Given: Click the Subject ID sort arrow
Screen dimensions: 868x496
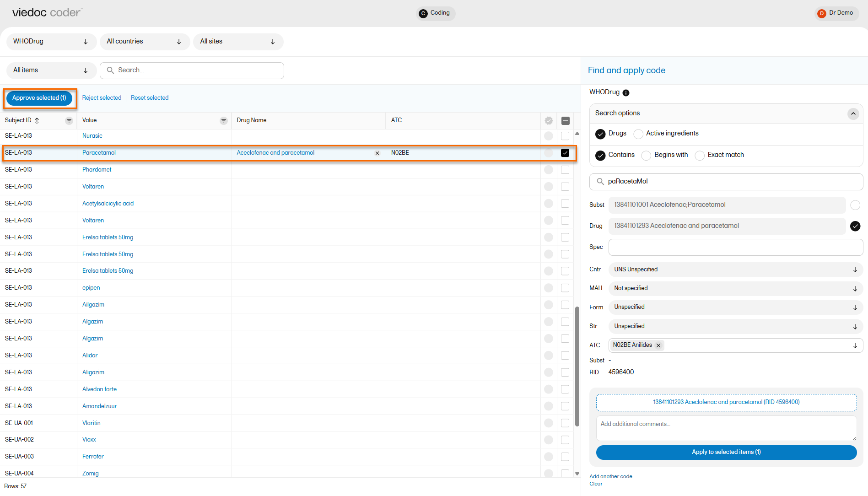Looking at the screenshot, I should [37, 120].
